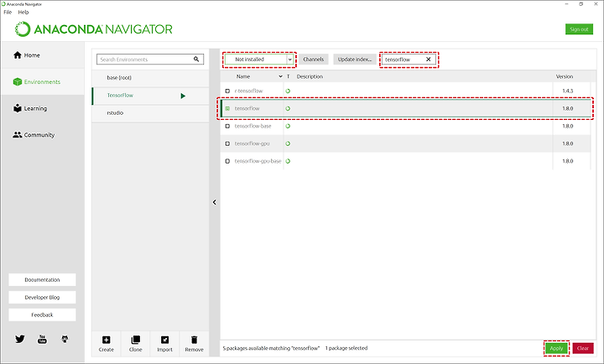Open the Environments section
The image size is (604, 364).
tap(43, 81)
